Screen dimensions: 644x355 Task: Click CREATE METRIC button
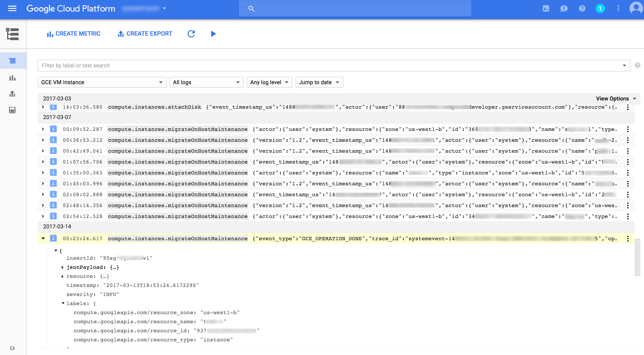[x=74, y=34]
